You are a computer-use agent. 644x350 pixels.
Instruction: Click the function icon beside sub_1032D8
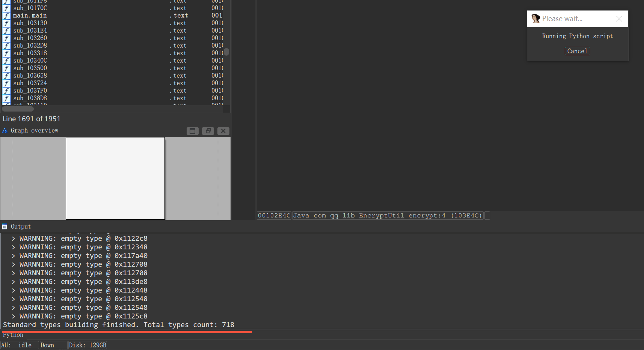(7, 45)
